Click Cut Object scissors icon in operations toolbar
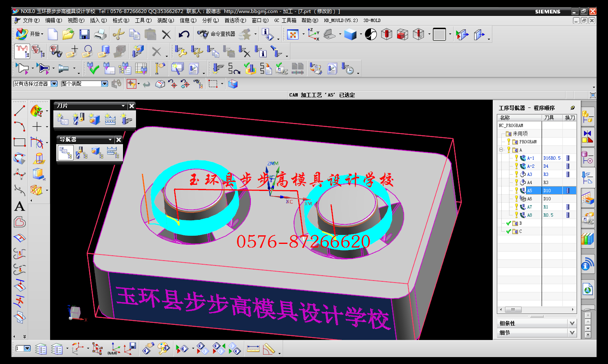The width and height of the screenshot is (608, 364). [x=197, y=51]
